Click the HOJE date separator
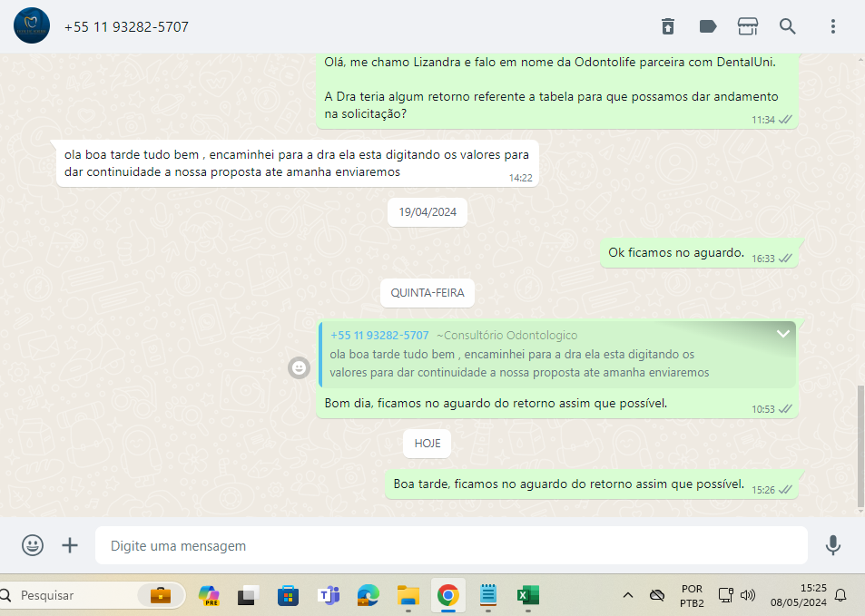Screen dimensions: 865x616 (427, 444)
